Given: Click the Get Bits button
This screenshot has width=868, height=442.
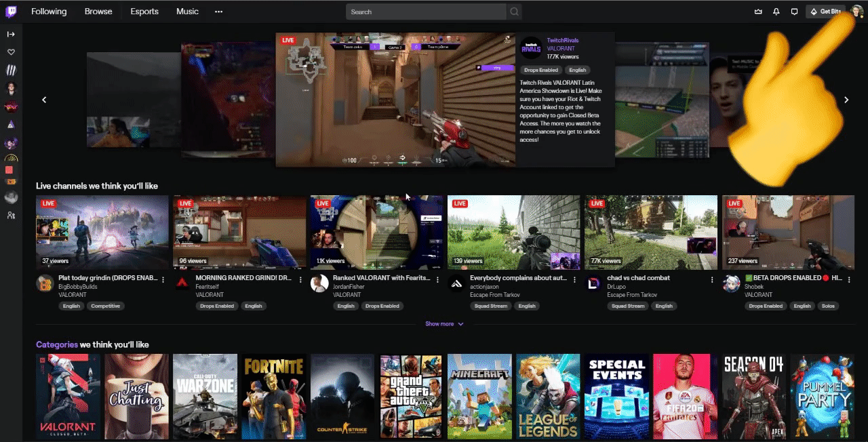Looking at the screenshot, I should click(x=825, y=12).
